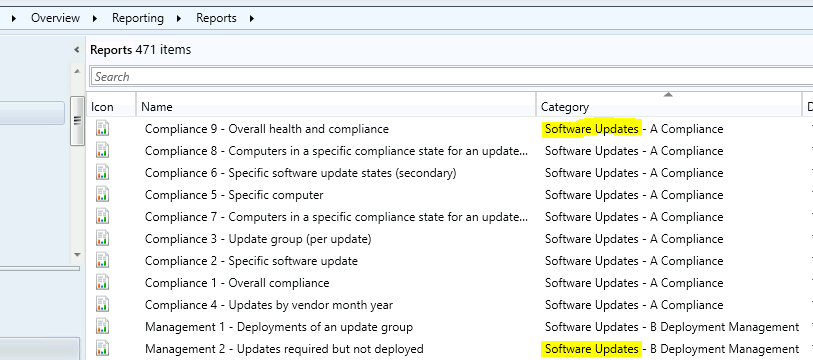Click report icon for Compliance 3 row
Viewport: 813px width, 360px height.
(103, 239)
